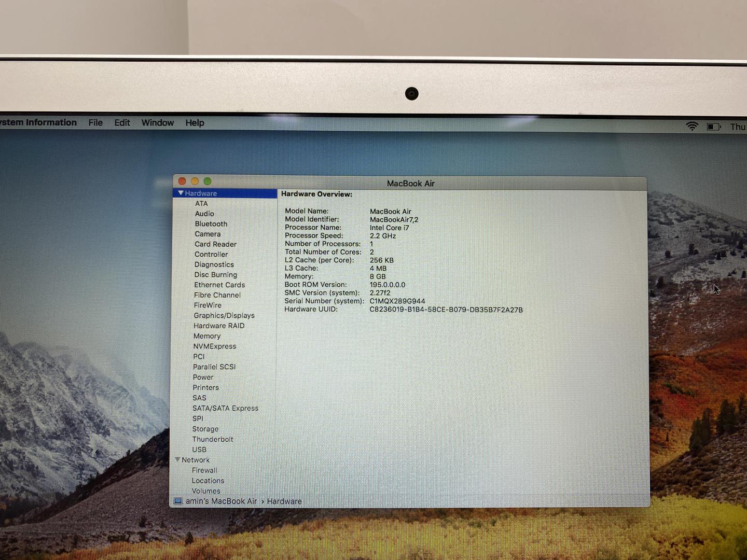This screenshot has width=747, height=560.
Task: Select Power in the sidebar
Action: pyautogui.click(x=203, y=377)
